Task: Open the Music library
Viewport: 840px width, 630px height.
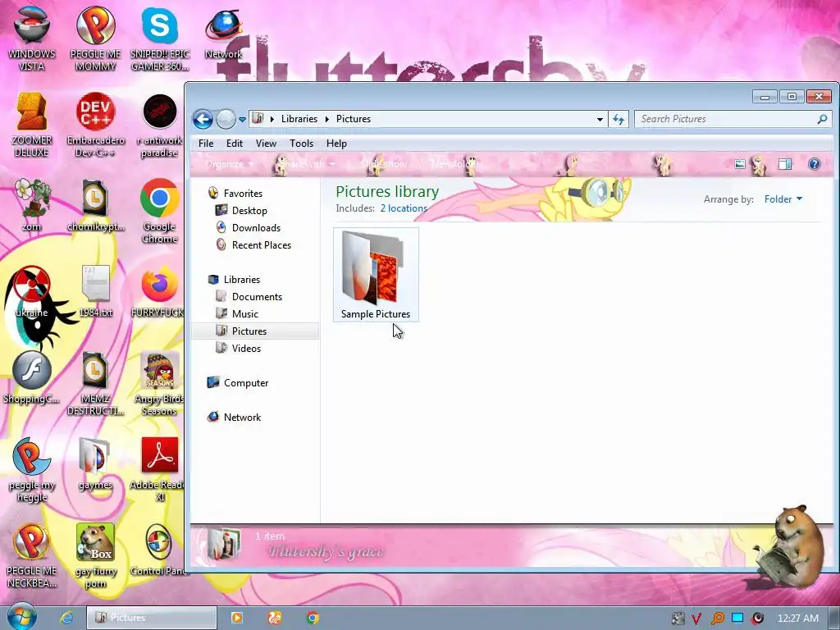Action: [244, 314]
